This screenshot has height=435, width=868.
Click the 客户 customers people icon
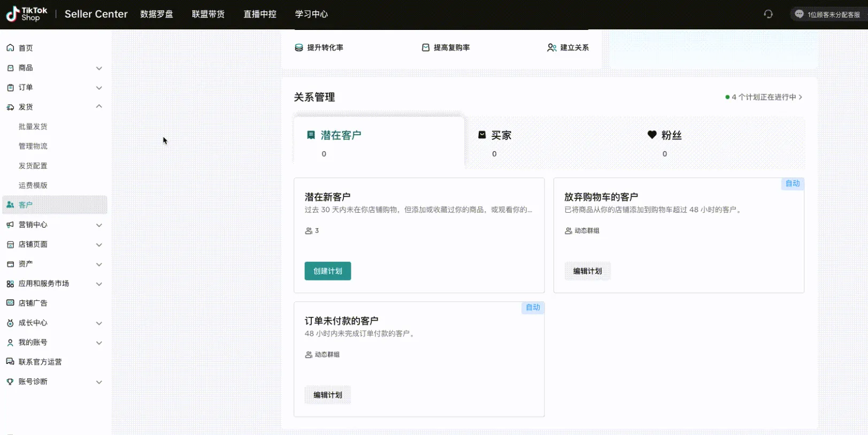(x=10, y=205)
